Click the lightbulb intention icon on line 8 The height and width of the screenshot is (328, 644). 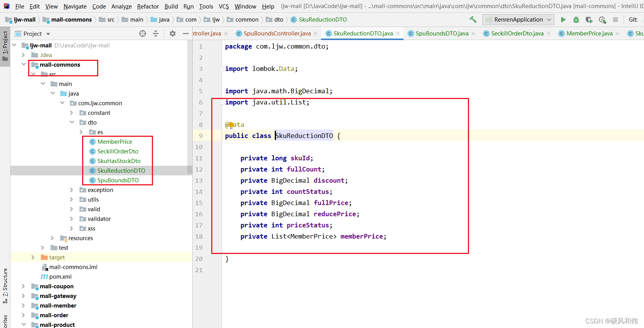point(231,124)
